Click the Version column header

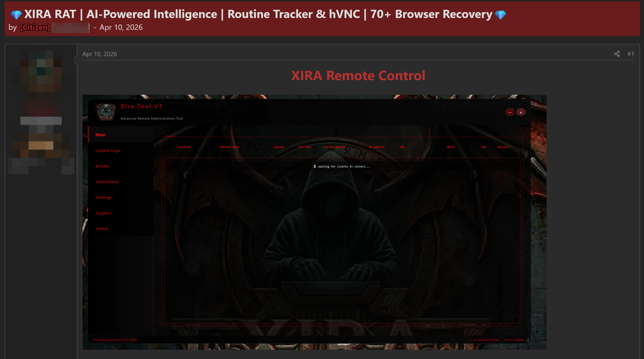502,147
